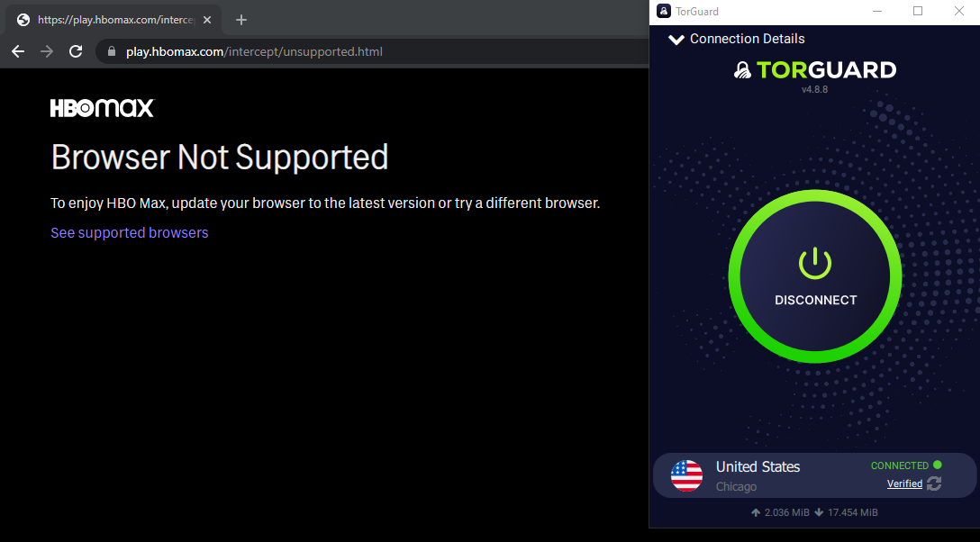Open the United States server selector
The height and width of the screenshot is (542, 980).
[758, 466]
